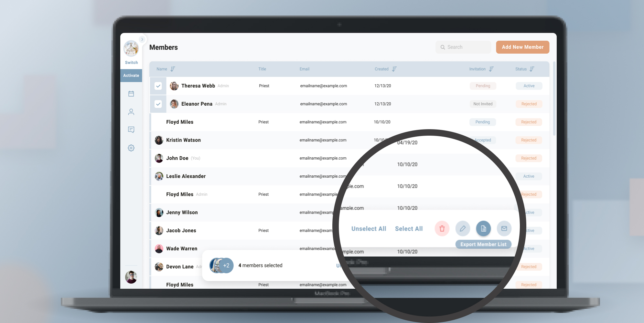Open Export Member List document icon

click(483, 228)
